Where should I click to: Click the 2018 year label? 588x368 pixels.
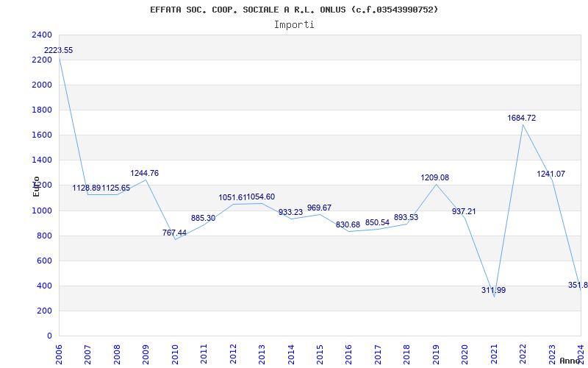tap(407, 355)
